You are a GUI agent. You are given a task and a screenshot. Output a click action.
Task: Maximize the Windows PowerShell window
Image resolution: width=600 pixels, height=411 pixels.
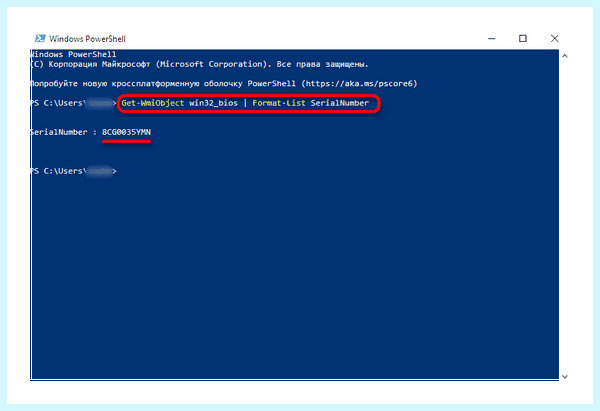coord(523,38)
